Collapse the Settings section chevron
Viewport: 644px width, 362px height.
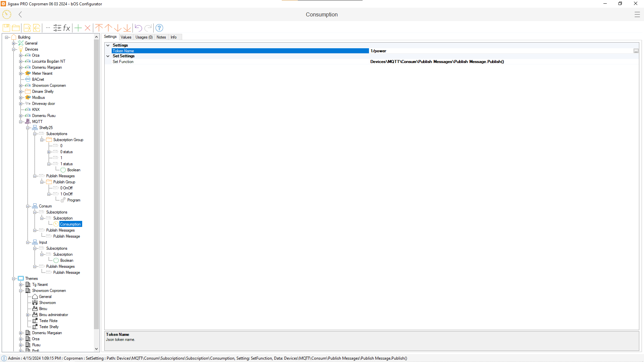pyautogui.click(x=108, y=45)
